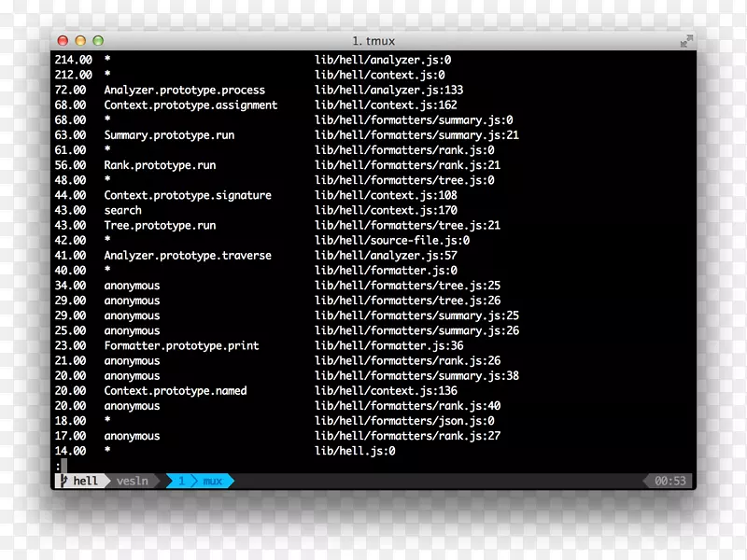Screen dimensions: 747x560
Task: Zoom the window with green button
Action: click(x=98, y=40)
